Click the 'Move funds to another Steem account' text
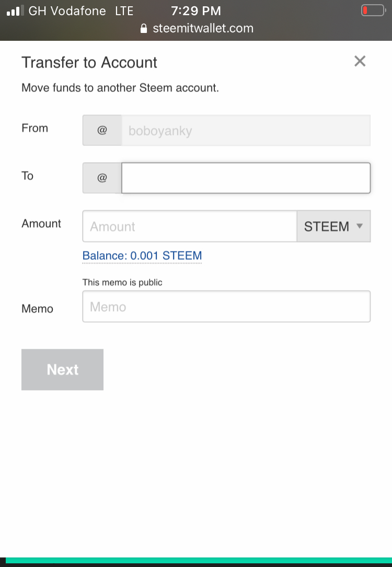This screenshot has height=567, width=392. coord(120,88)
